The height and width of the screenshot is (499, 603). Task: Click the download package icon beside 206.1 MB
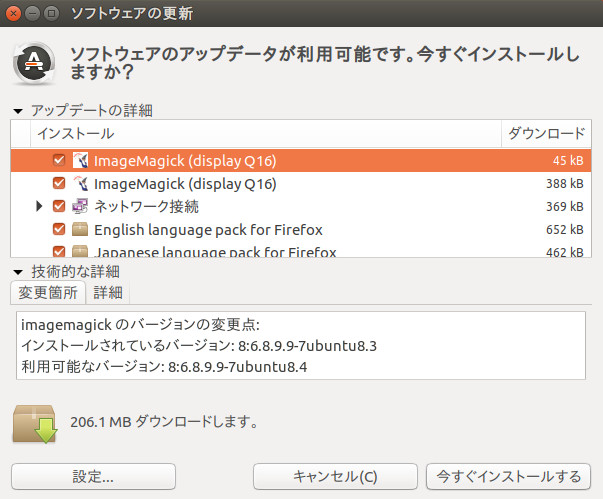tap(35, 424)
